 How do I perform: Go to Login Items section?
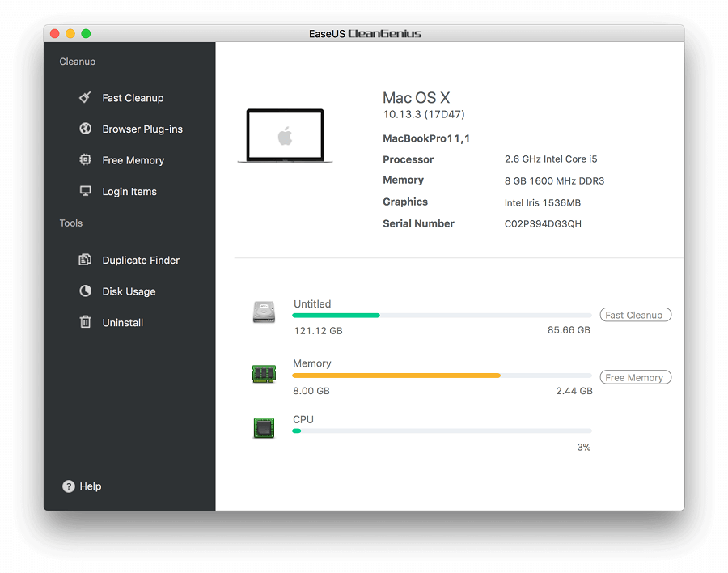coord(129,191)
